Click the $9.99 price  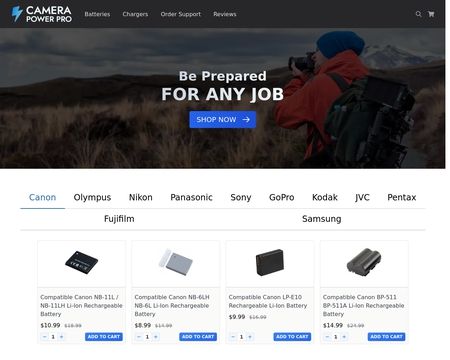pos(237,317)
